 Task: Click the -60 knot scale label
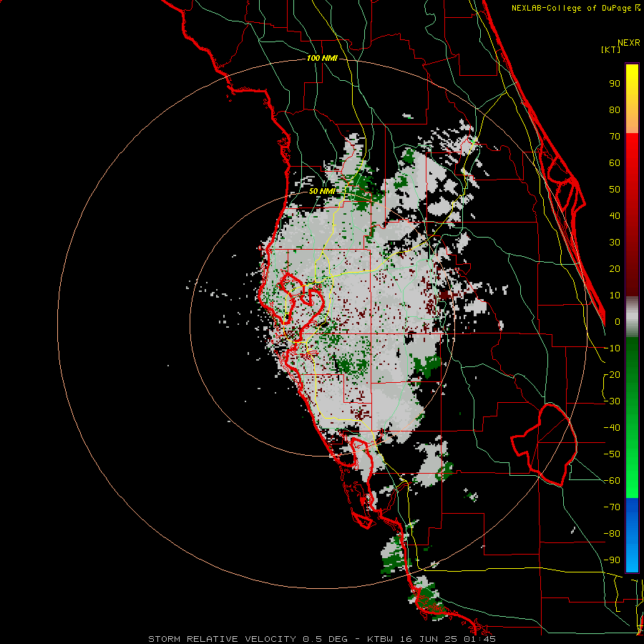612,481
